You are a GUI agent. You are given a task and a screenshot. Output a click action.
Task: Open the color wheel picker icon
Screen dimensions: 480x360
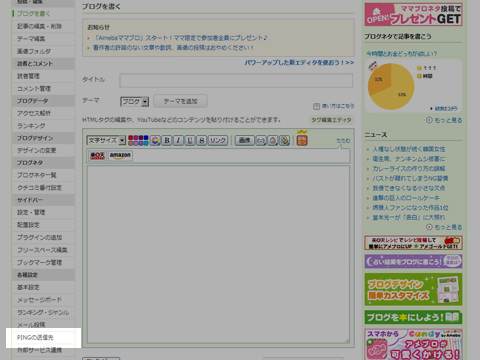click(155, 140)
